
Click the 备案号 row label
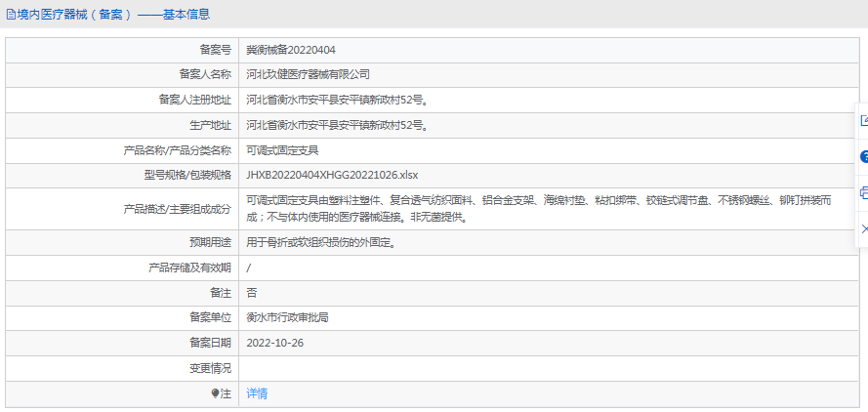(x=216, y=50)
